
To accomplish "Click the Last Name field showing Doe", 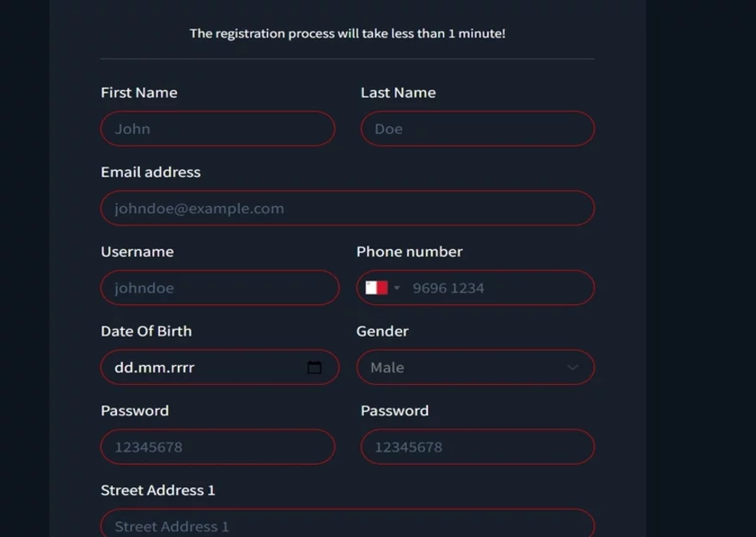I will pos(477,129).
